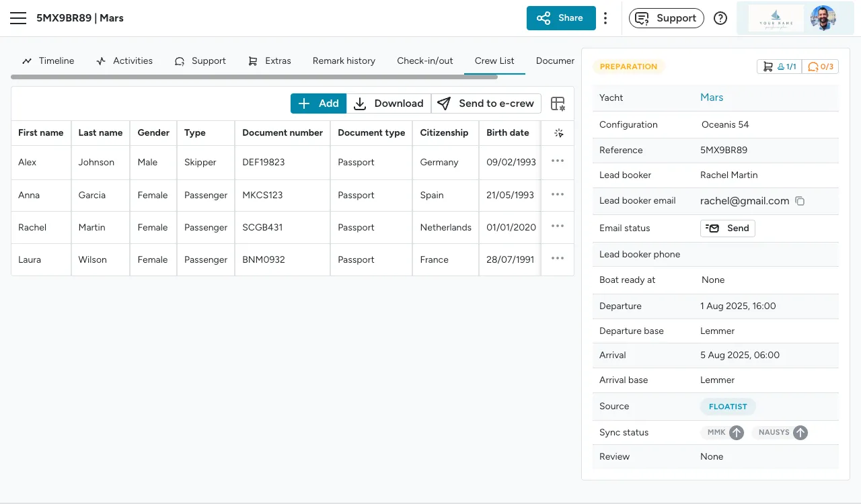Open the hamburger navigation menu
This screenshot has height=504, width=861.
(x=18, y=18)
